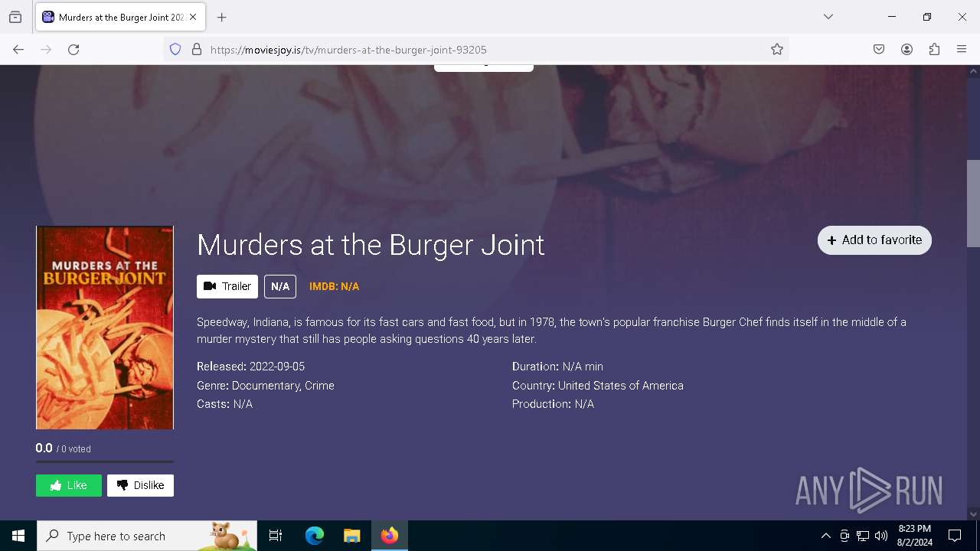Click the scrollbar down arrow
Image resolution: width=980 pixels, height=551 pixels.
pyautogui.click(x=973, y=514)
